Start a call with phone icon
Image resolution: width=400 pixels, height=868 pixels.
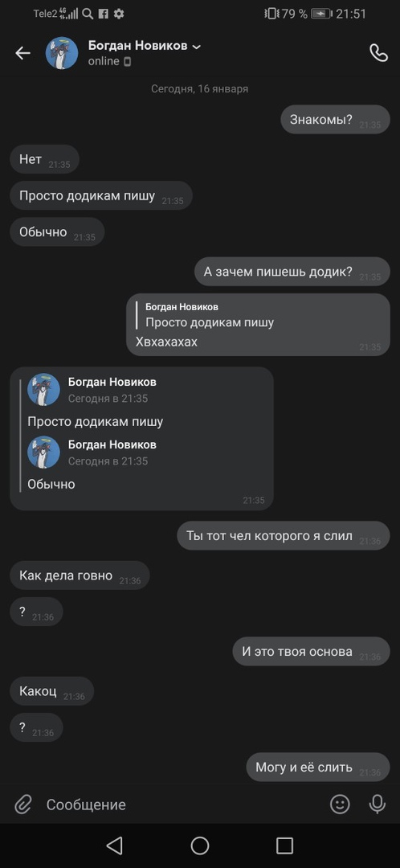(378, 53)
